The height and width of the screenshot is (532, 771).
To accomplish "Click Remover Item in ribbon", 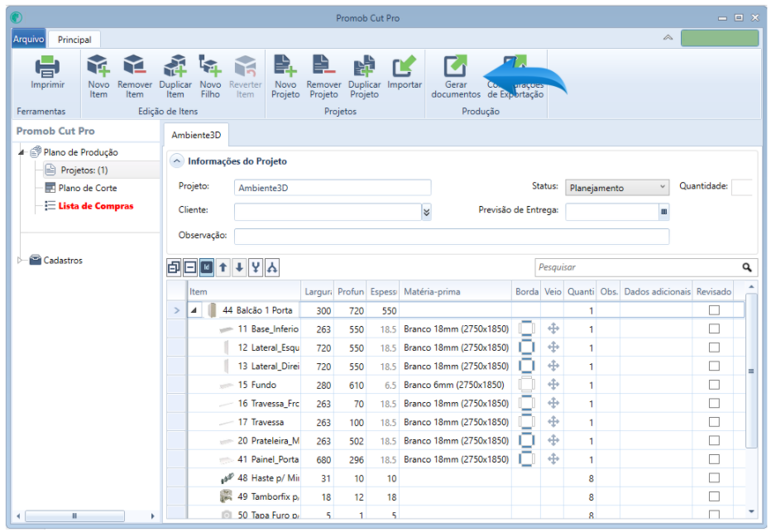I will coord(134,76).
